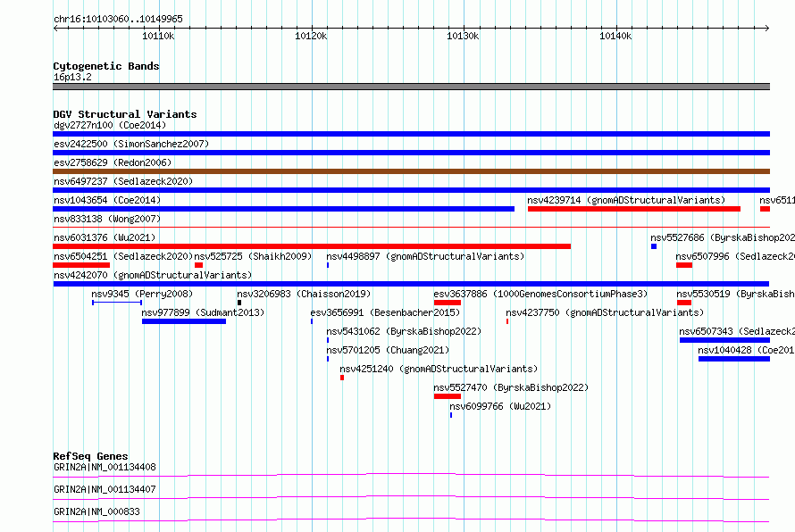Select the esv2422500 (SimonSanchez2007) label
This screenshot has height=532, width=795.
131,144
